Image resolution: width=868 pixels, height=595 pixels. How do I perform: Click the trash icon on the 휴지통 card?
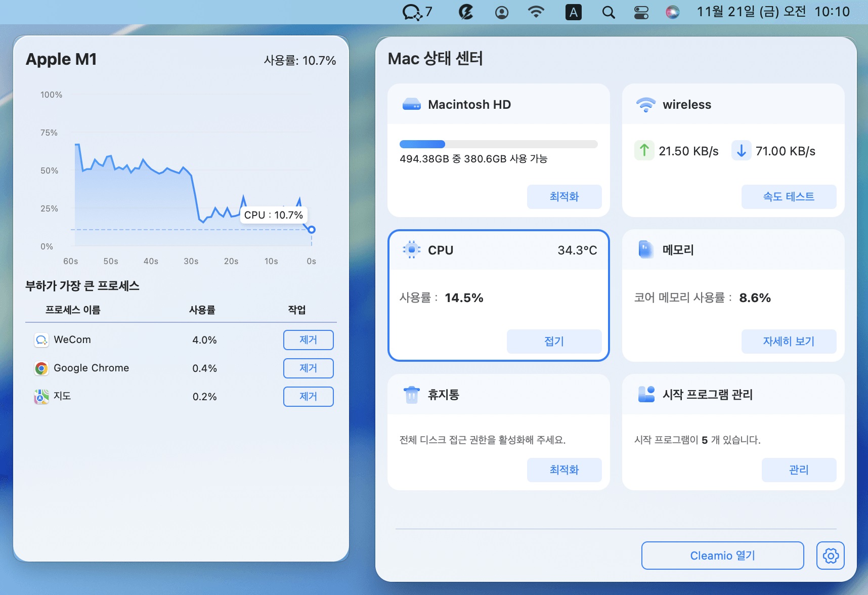[411, 395]
